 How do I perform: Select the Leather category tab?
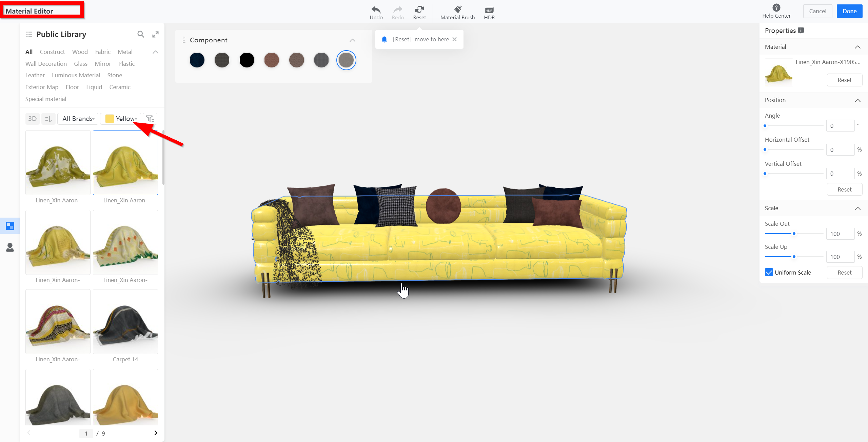coord(35,75)
